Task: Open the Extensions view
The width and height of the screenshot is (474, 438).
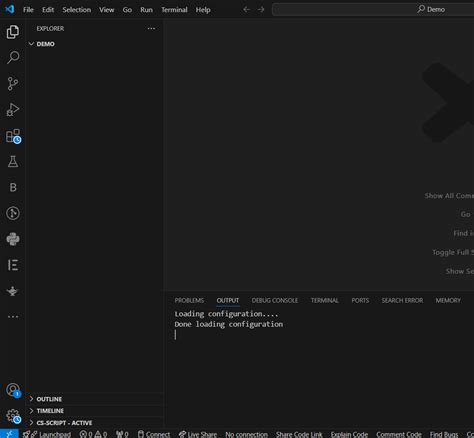Action: click(13, 136)
